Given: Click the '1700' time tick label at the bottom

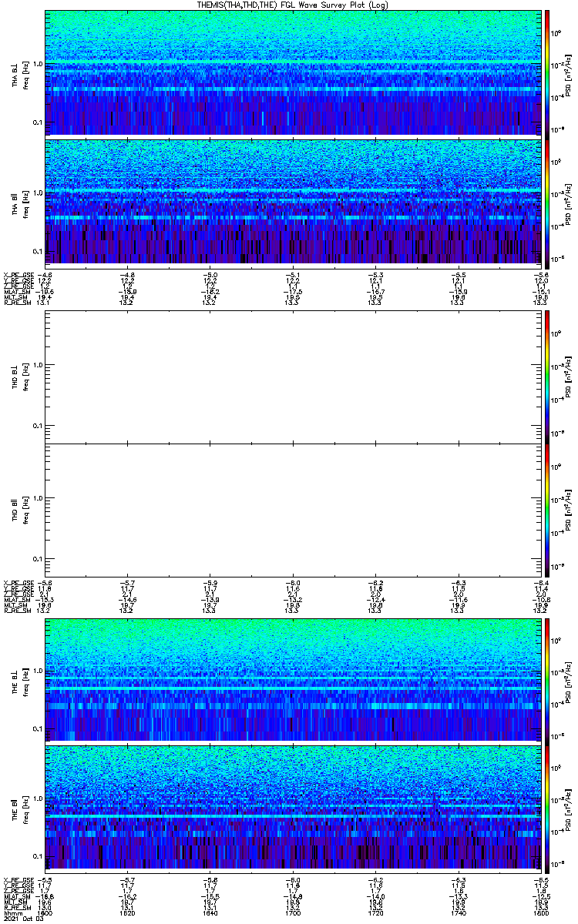Looking at the screenshot, I should click(293, 912).
